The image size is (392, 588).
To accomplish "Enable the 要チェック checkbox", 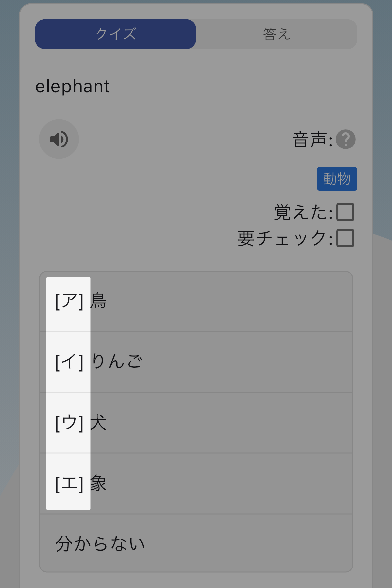I will point(345,238).
